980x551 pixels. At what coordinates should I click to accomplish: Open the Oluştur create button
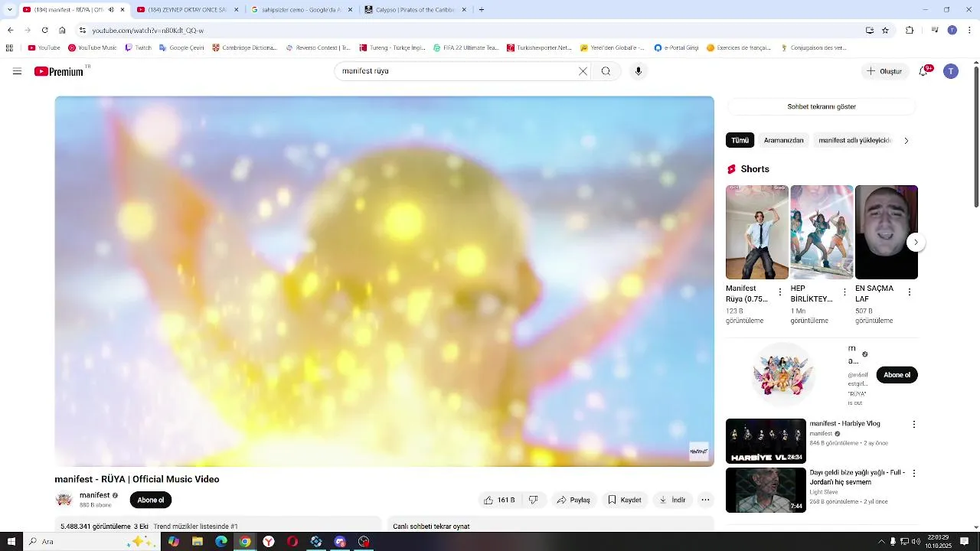click(x=884, y=71)
